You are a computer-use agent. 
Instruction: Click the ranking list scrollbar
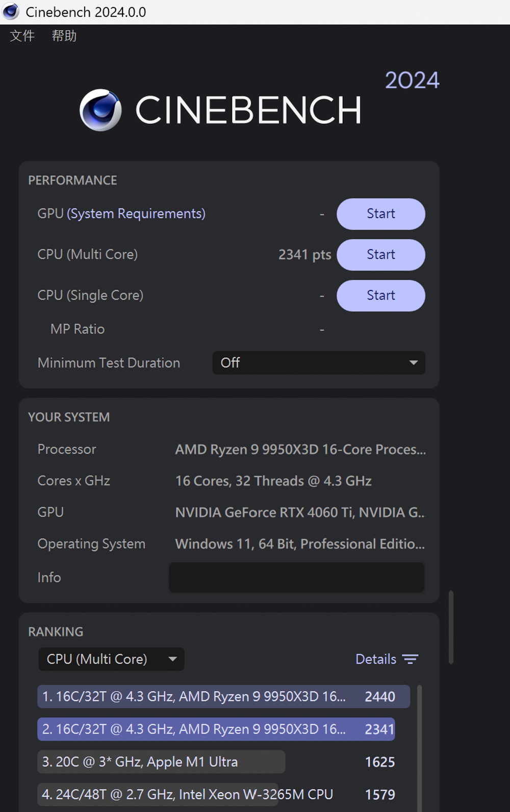coord(419,744)
